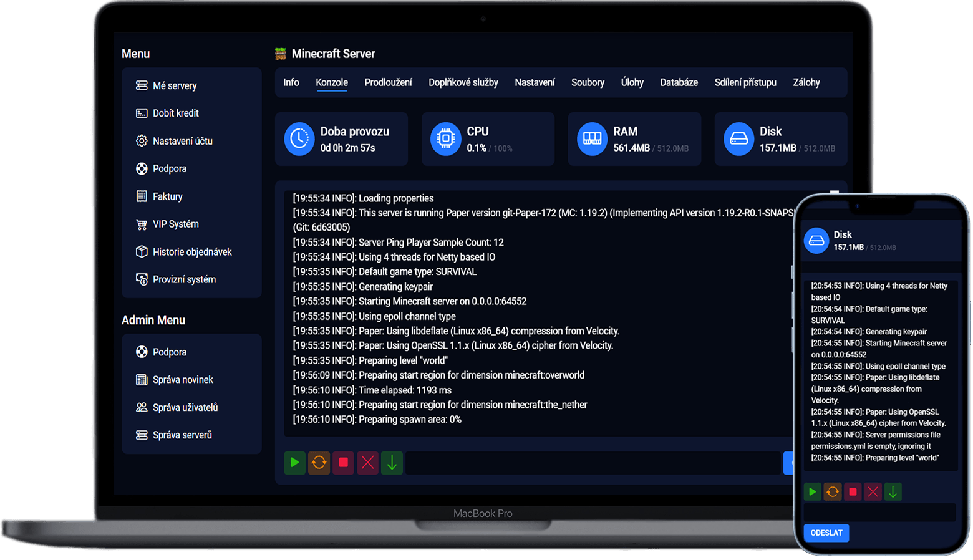Switch to the Zálohy tab
Screen dimensions: 973x560
point(806,82)
